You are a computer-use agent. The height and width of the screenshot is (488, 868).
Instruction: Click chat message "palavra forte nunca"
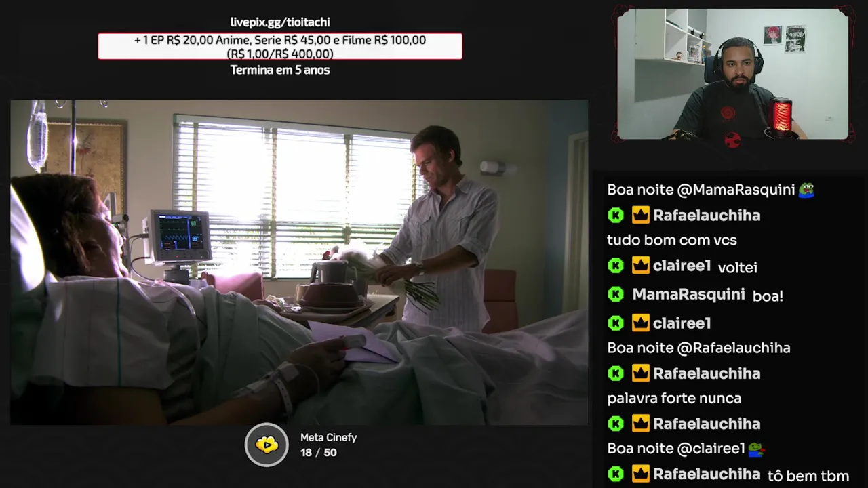(x=674, y=398)
